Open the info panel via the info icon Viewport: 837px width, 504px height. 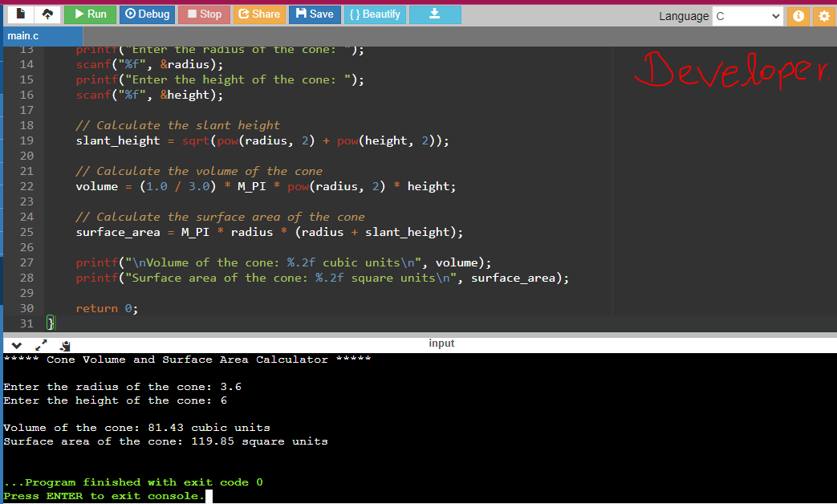point(799,15)
